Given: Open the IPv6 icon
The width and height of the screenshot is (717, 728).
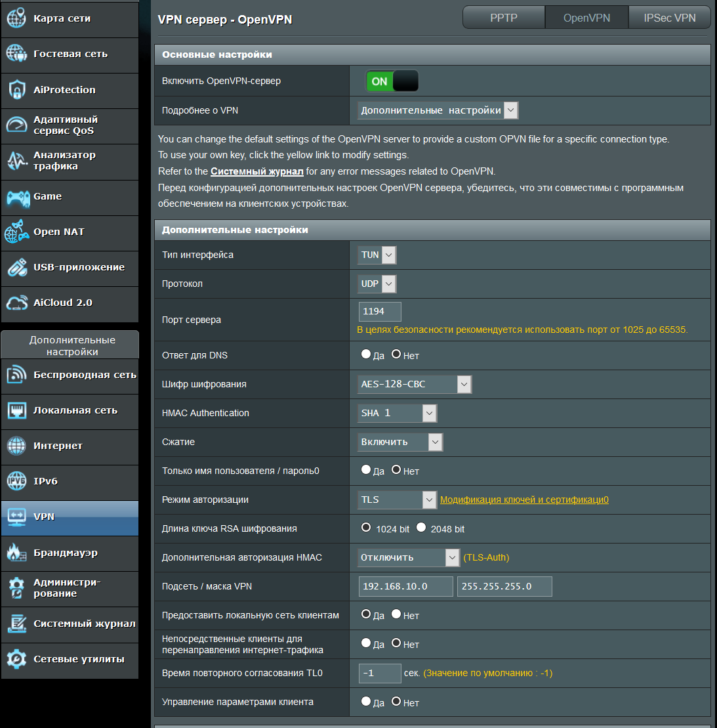Looking at the screenshot, I should point(16,481).
